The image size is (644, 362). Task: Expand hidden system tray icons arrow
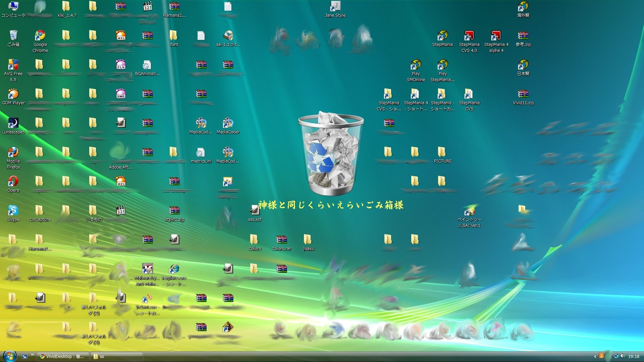click(x=595, y=357)
